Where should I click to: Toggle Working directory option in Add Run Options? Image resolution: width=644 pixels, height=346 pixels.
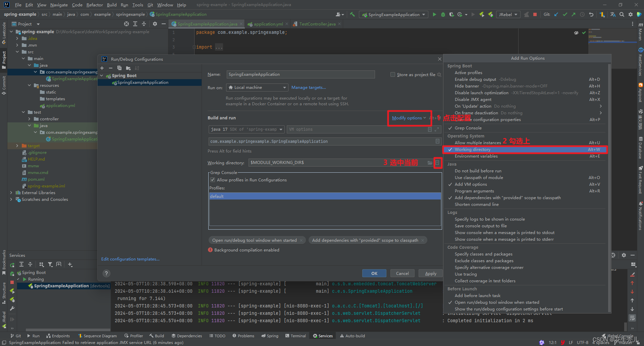pyautogui.click(x=525, y=150)
